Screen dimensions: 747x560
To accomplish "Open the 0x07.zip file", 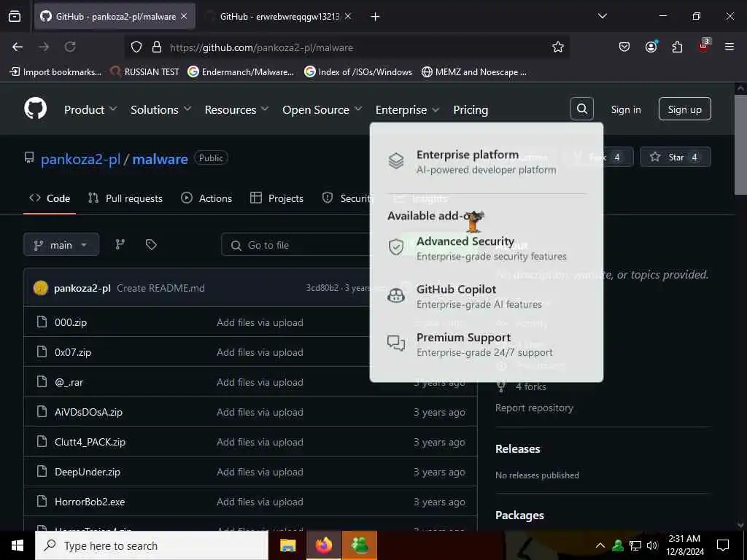I will coord(73,352).
